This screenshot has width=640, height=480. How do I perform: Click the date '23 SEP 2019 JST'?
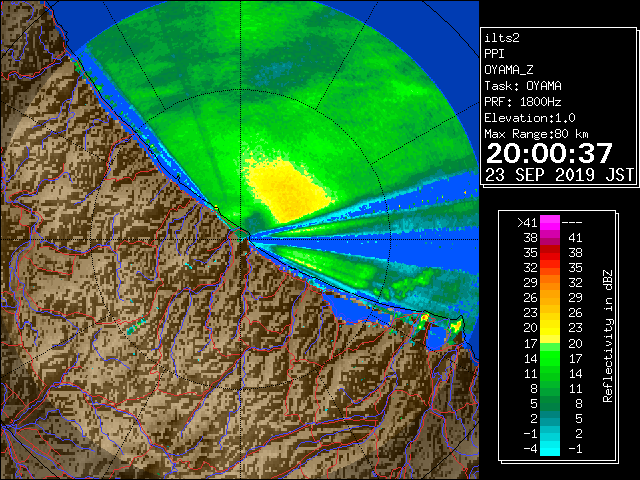pos(560,175)
